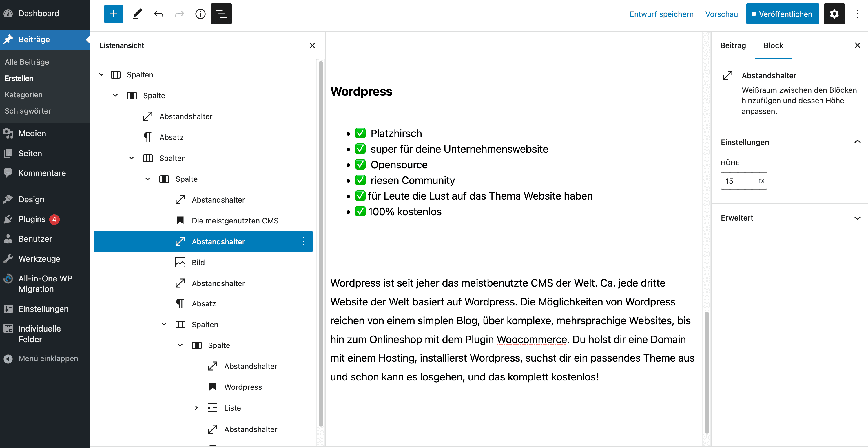Collapse the second-level Spalten node
Viewport: 868px width, 448px height.
click(x=132, y=158)
